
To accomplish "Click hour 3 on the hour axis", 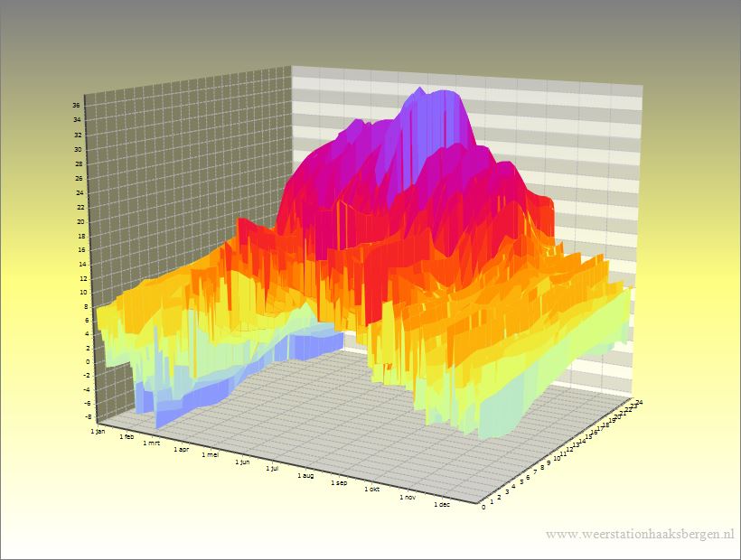I will 507,492.
